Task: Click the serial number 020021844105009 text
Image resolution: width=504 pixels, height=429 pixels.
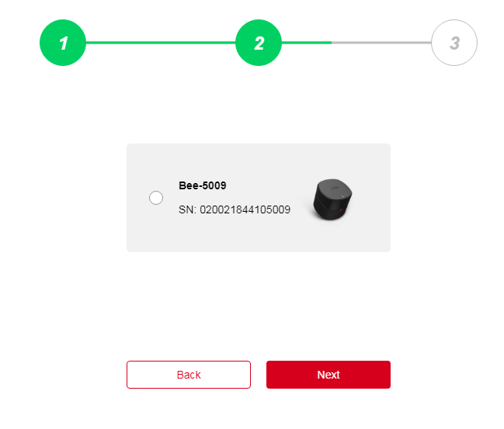Action: 245,209
